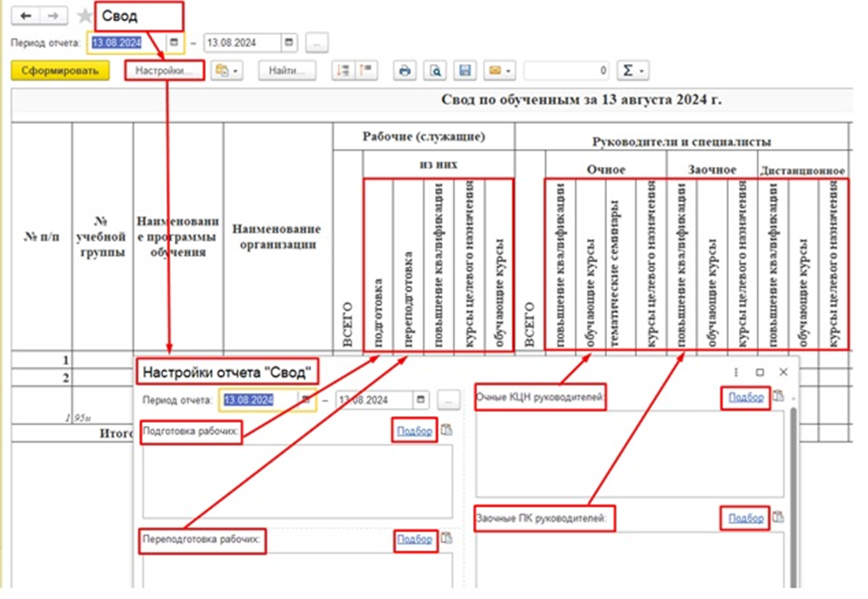Image resolution: width=868 pixels, height=599 pixels.
Task: Click Подбор link for Переподготовка рабочих
Action: 414,538
